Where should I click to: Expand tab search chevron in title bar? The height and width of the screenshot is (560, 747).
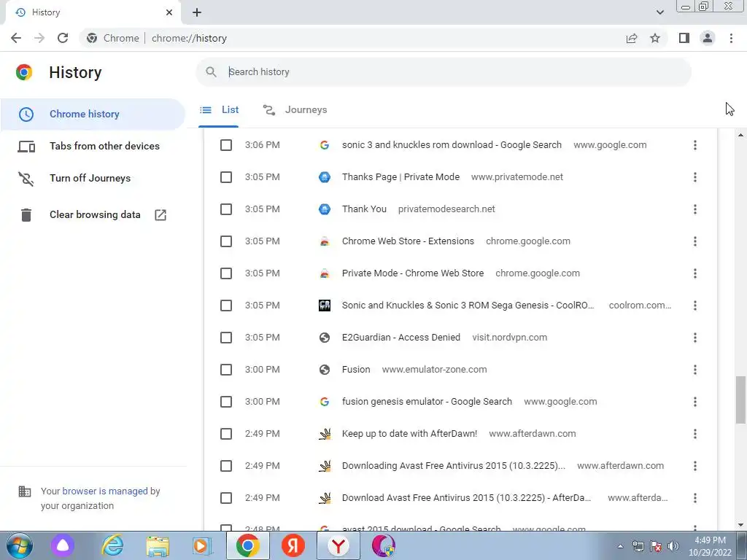click(659, 12)
